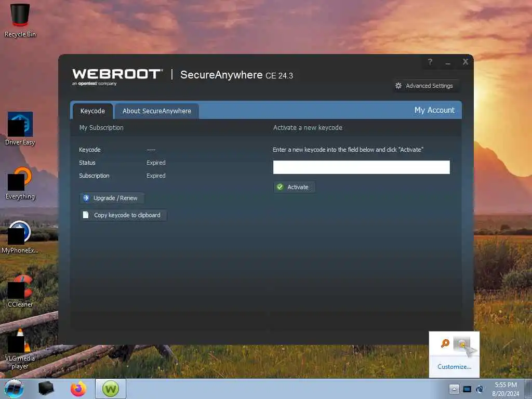Click Copy keycode to clipboard
Screen dimensions: 532x399
coord(123,215)
